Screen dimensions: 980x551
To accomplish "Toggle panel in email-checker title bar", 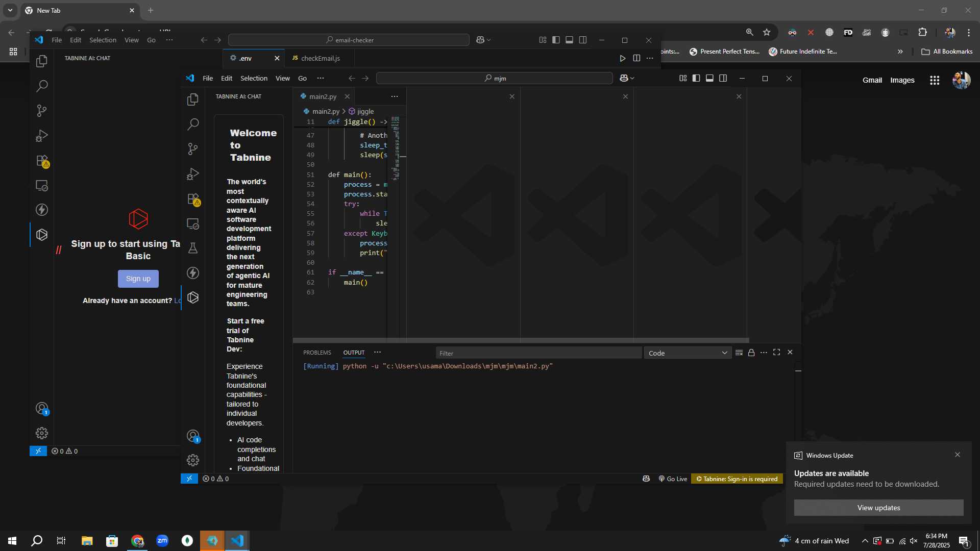I will click(x=569, y=40).
